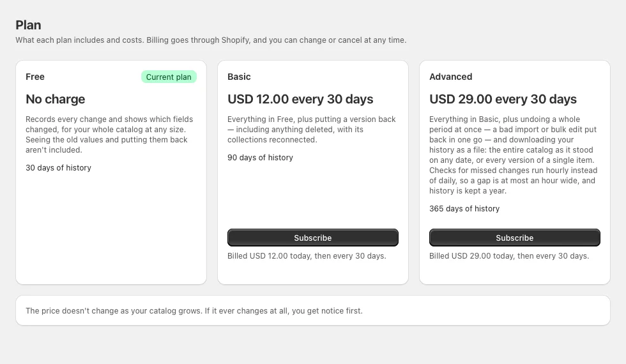Subscribe to the Basic plan
This screenshot has height=364, width=626.
tap(312, 238)
